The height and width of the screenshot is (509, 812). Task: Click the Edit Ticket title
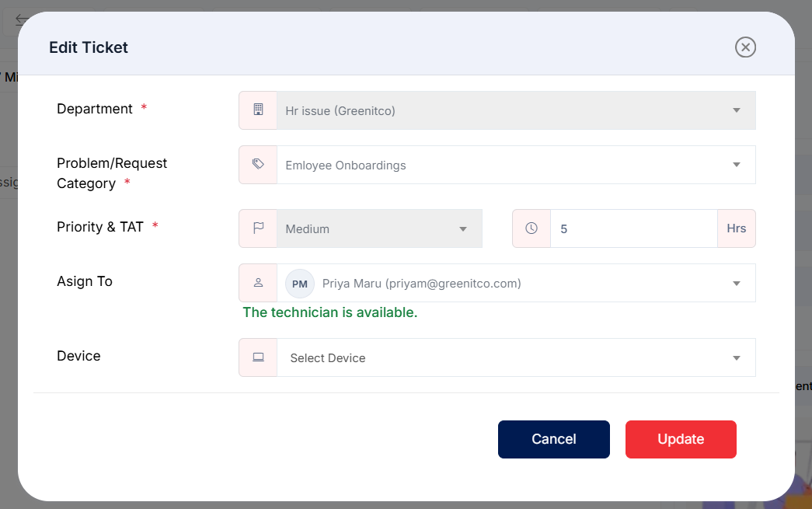(x=89, y=47)
